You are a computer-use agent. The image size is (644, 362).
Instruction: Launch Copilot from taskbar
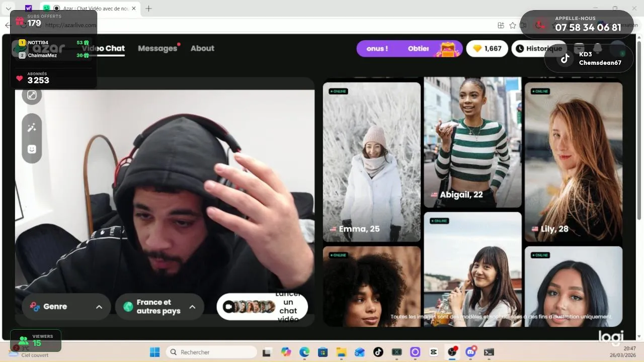coord(286,352)
